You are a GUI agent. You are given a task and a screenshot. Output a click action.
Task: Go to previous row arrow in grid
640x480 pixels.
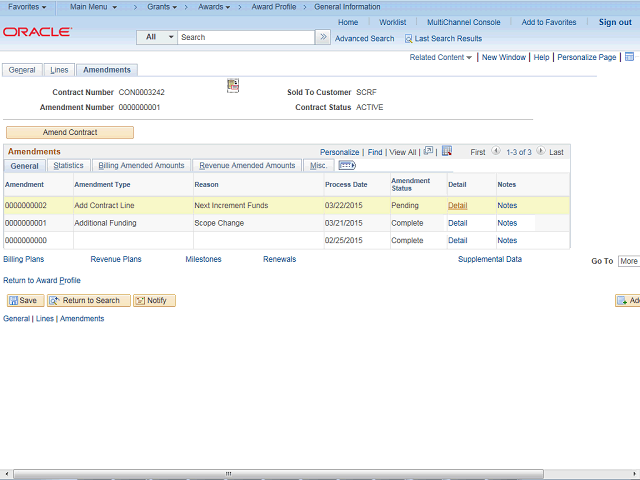[496, 151]
